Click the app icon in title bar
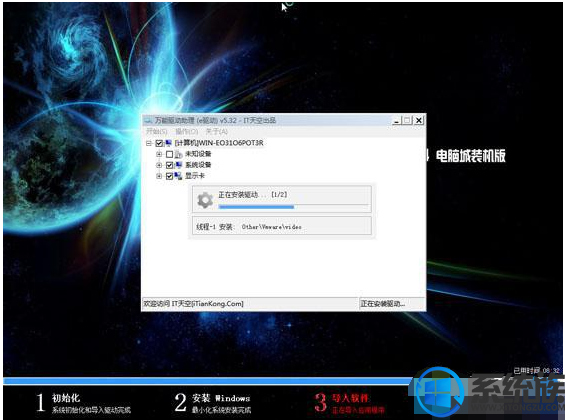 coord(147,121)
